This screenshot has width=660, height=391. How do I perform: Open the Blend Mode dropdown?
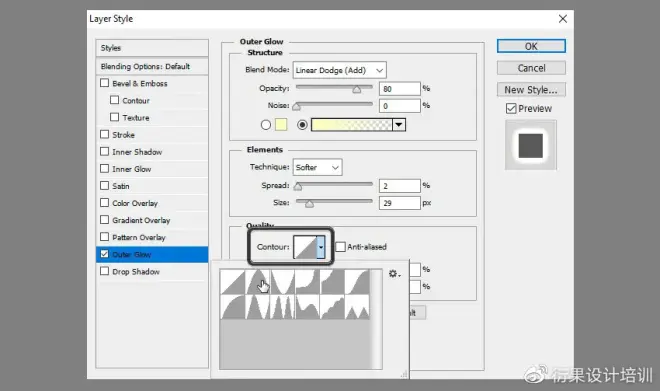(x=339, y=70)
